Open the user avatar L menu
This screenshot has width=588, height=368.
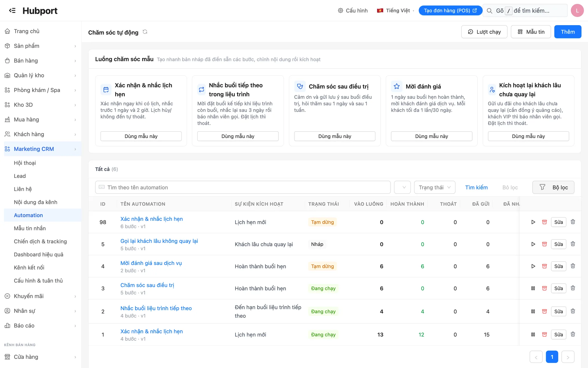pos(577,10)
